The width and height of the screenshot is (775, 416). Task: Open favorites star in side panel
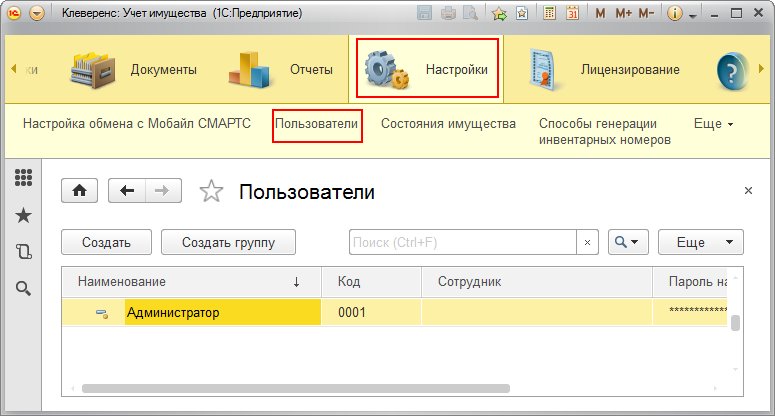(x=23, y=215)
